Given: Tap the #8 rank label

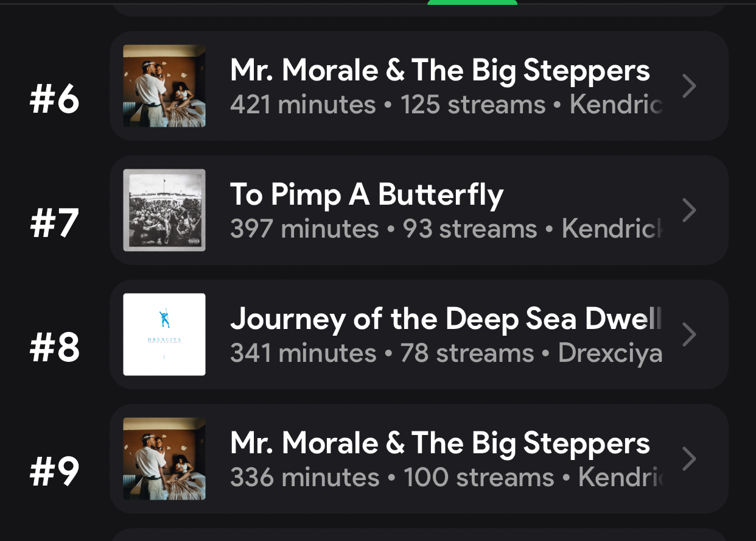Looking at the screenshot, I should click(55, 348).
